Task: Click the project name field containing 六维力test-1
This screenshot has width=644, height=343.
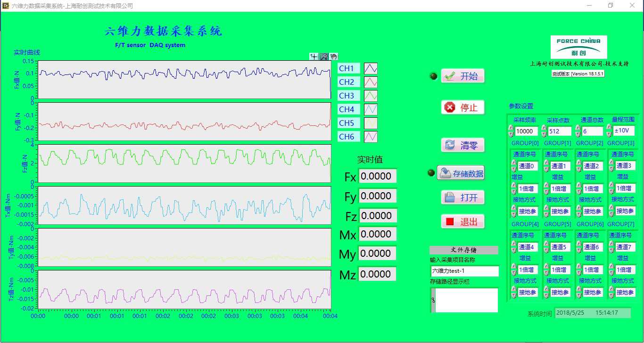Action: tap(464, 271)
